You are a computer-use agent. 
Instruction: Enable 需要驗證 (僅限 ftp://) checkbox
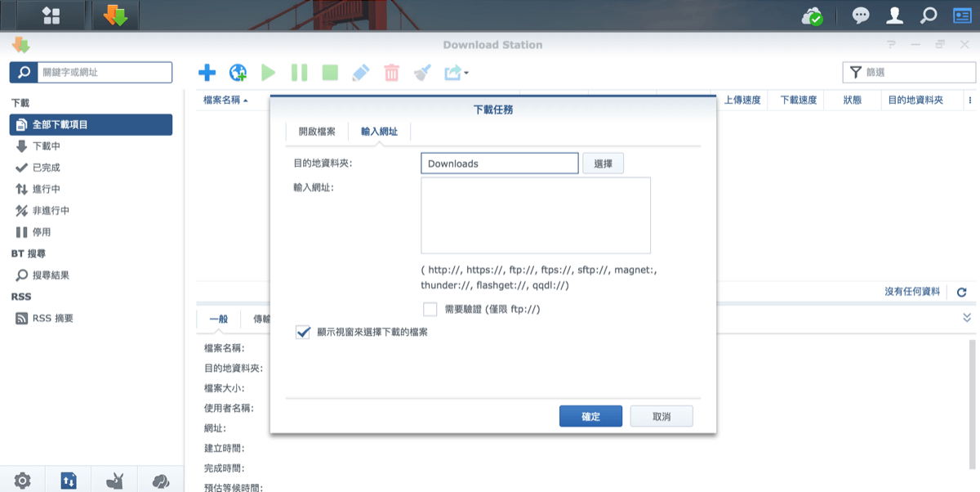430,310
